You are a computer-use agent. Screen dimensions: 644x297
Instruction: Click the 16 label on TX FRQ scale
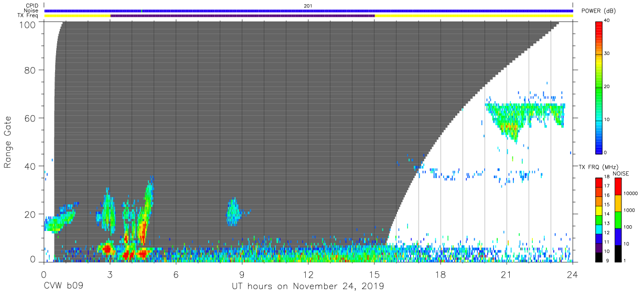point(607,195)
